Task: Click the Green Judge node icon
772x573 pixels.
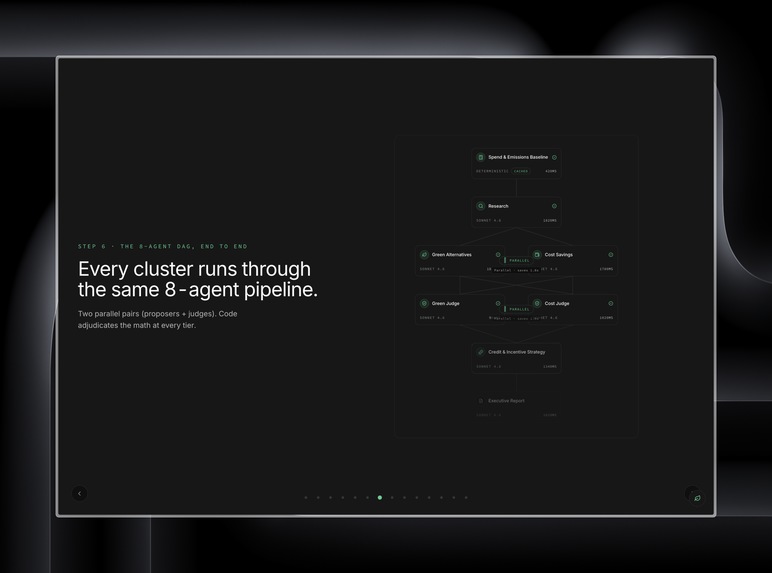Action: (424, 303)
